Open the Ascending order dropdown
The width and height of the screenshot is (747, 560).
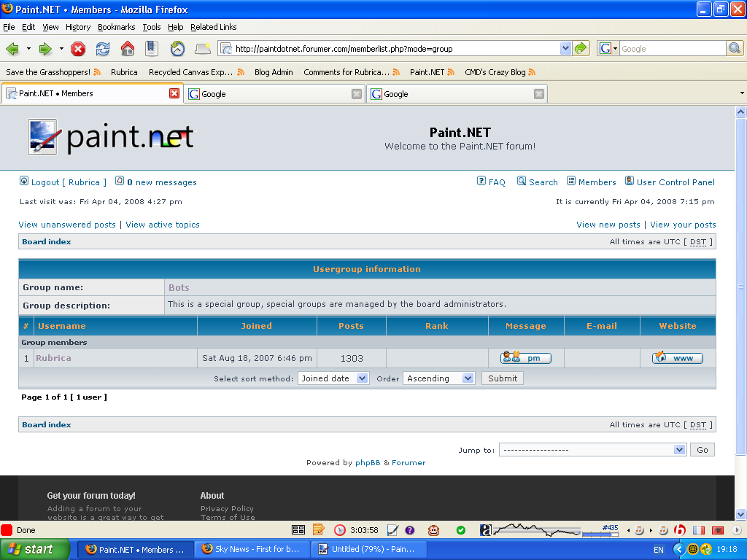click(468, 378)
